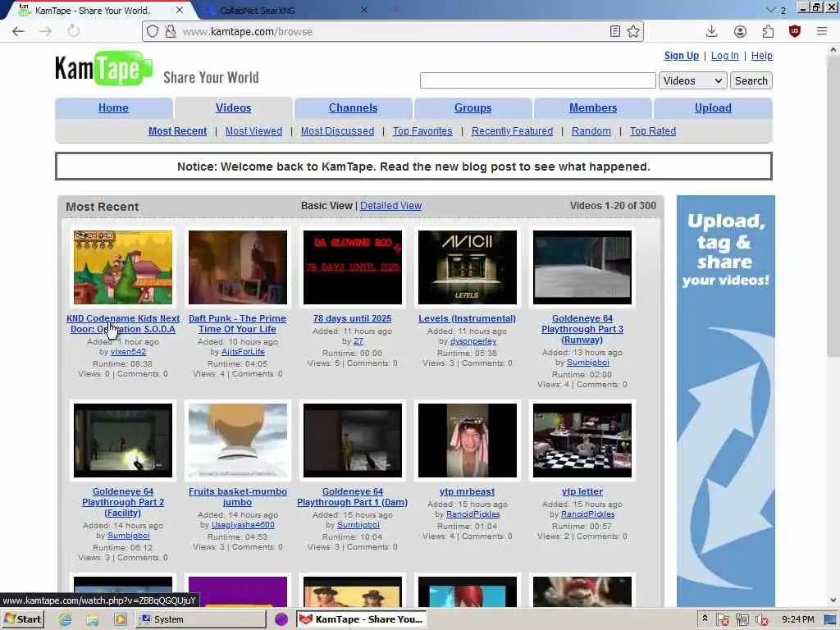Click the Log In link
The width and height of the screenshot is (840, 630).
coord(725,56)
